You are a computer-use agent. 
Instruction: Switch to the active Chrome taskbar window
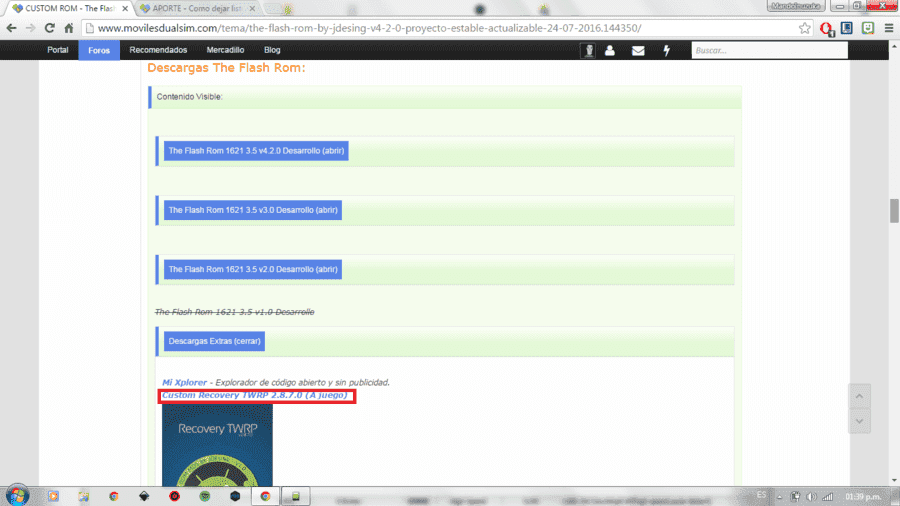point(265,496)
